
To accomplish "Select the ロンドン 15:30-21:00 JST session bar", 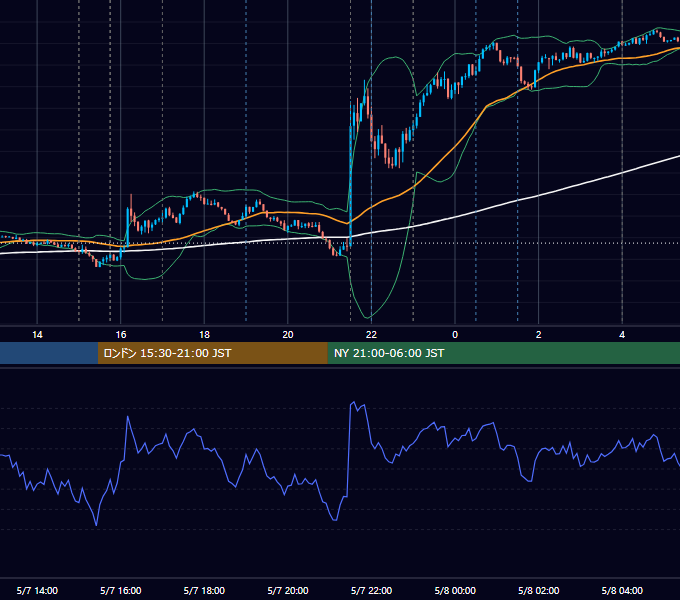I will tap(212, 353).
